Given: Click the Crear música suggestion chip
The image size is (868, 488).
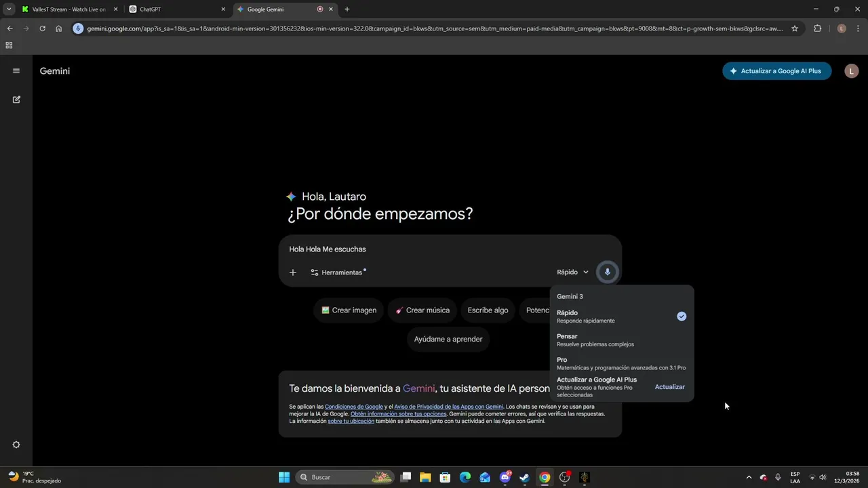Looking at the screenshot, I should [x=422, y=310].
